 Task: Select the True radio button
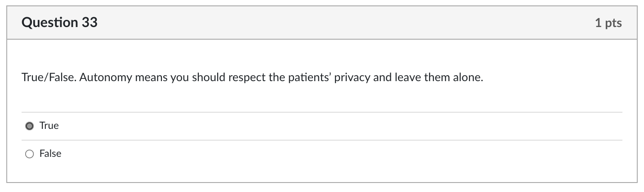[x=30, y=126]
